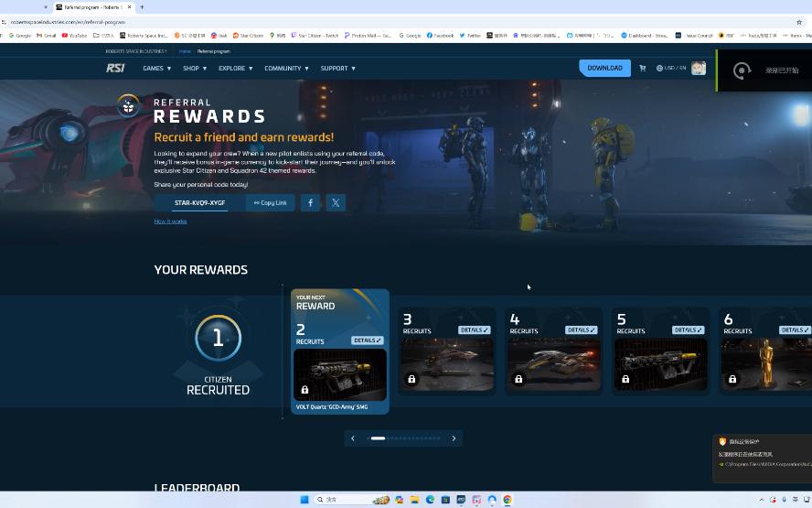Click the Windows taskbar search box
Image resolution: width=812 pixels, height=508 pixels.
tap(352, 500)
